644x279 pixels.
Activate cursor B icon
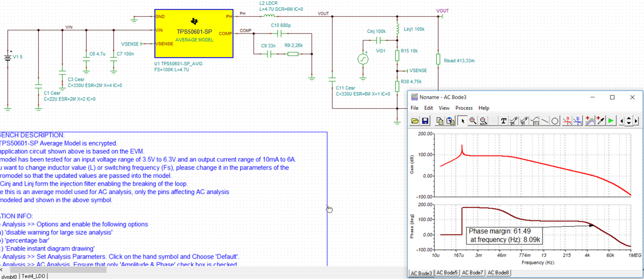pyautogui.click(x=578, y=121)
